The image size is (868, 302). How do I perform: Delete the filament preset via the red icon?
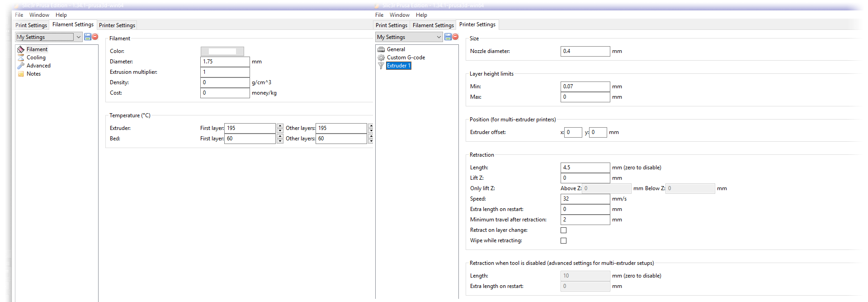(x=95, y=37)
